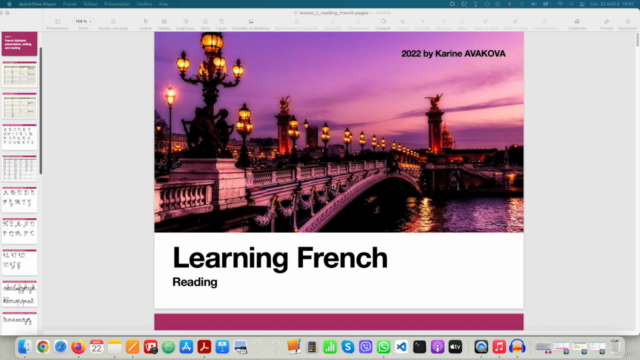
Task: Open Keynote from the Dock
Action: pos(222,347)
